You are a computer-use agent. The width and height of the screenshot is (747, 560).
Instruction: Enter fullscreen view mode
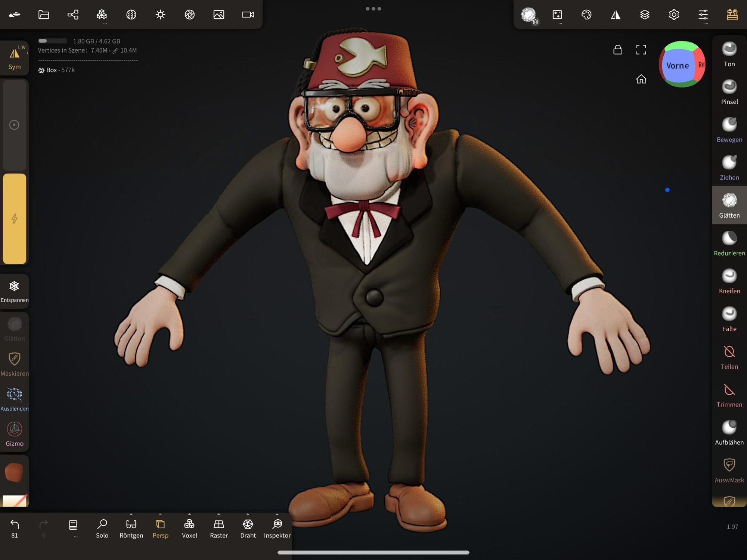(641, 50)
